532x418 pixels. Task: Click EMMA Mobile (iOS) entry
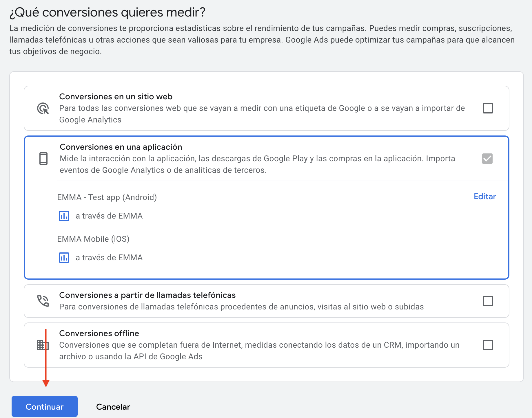click(93, 239)
